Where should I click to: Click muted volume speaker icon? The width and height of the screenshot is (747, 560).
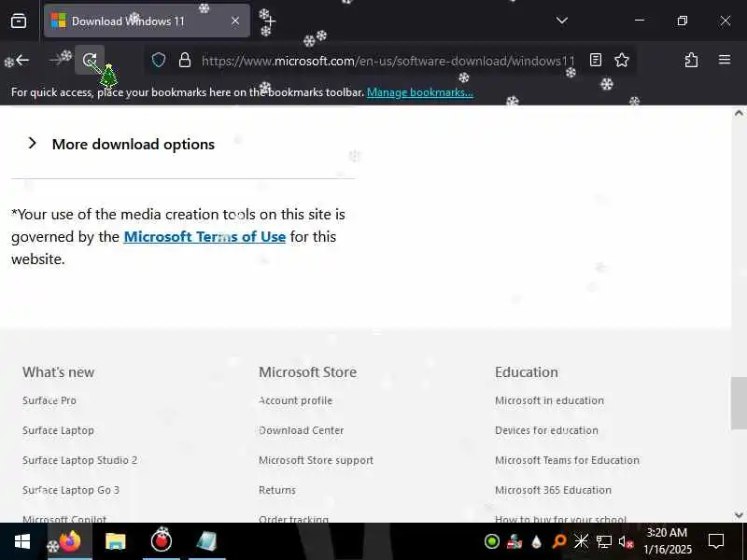point(626,541)
